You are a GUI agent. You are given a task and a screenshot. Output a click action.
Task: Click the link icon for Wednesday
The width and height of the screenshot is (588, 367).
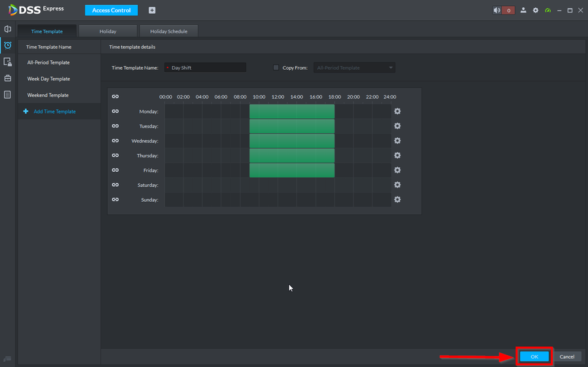tap(115, 140)
